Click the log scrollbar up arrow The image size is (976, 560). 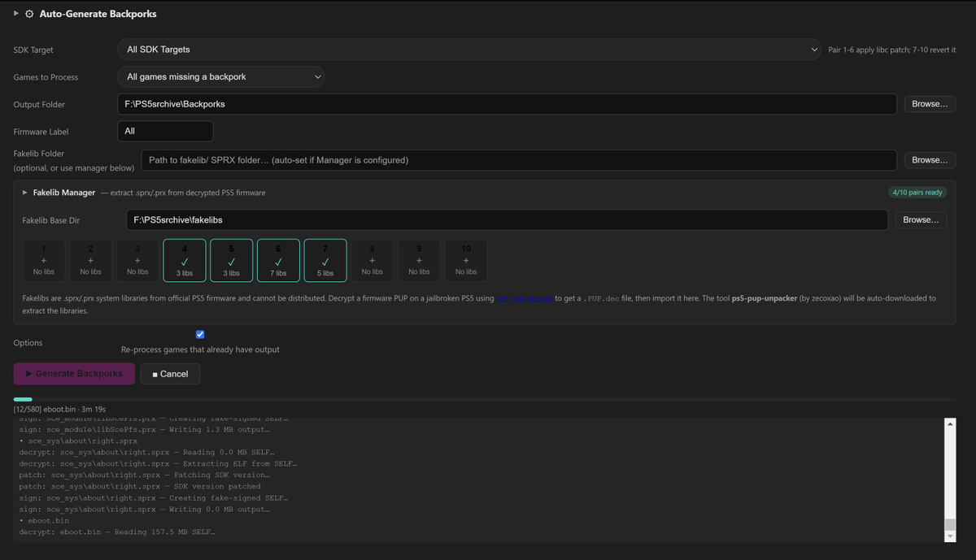[x=949, y=424]
